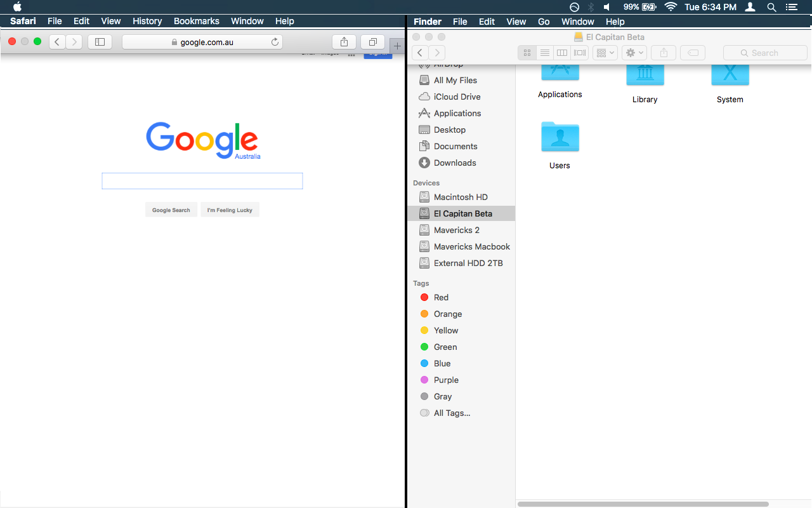
Task: Open Finder Go menu
Action: click(x=544, y=22)
